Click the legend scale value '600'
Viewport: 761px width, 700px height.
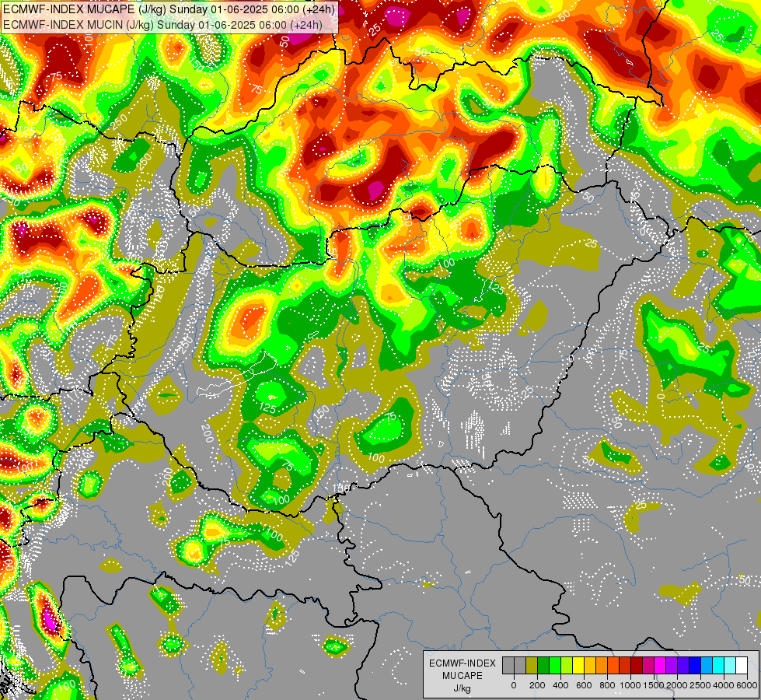click(x=584, y=685)
